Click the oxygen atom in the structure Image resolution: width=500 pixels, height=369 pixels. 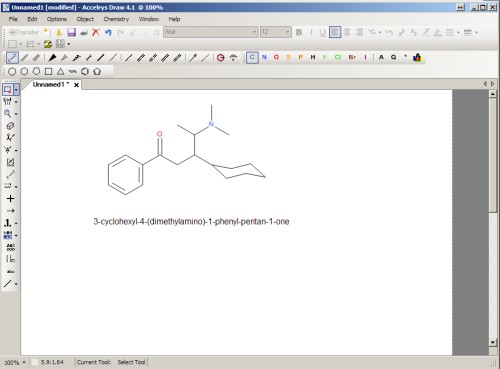pyautogui.click(x=159, y=134)
